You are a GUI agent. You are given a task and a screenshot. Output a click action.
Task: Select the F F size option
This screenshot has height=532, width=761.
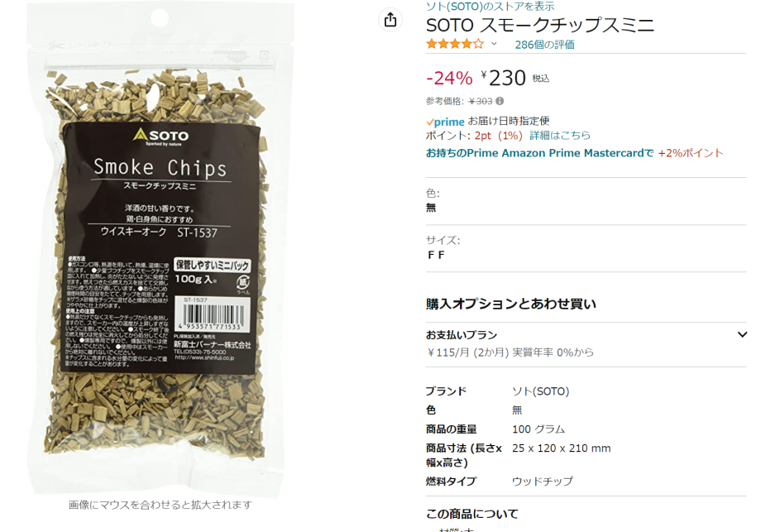click(x=436, y=255)
